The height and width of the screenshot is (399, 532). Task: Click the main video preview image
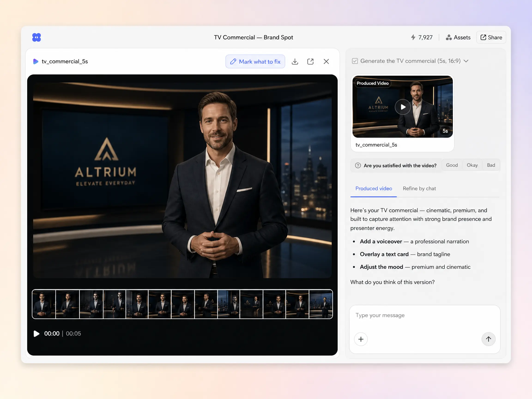click(182, 180)
